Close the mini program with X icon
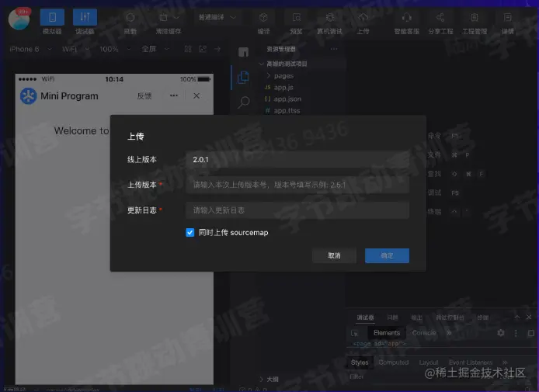539x392 pixels. click(196, 95)
